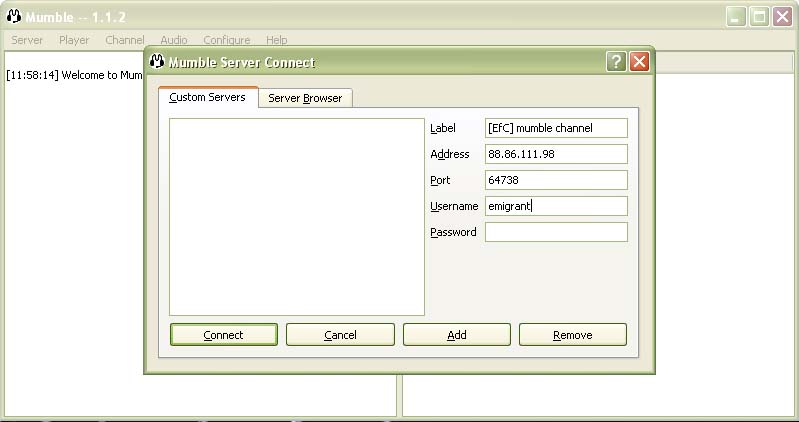Viewport: 799px width, 422px height.
Task: Focus the Address field showing 88.86.111.98
Action: tap(556, 154)
